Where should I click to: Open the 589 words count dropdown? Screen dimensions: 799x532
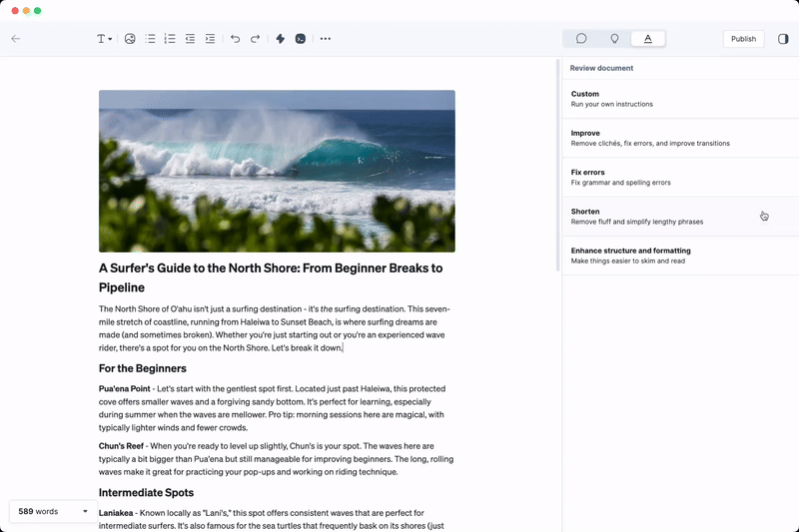pos(53,511)
